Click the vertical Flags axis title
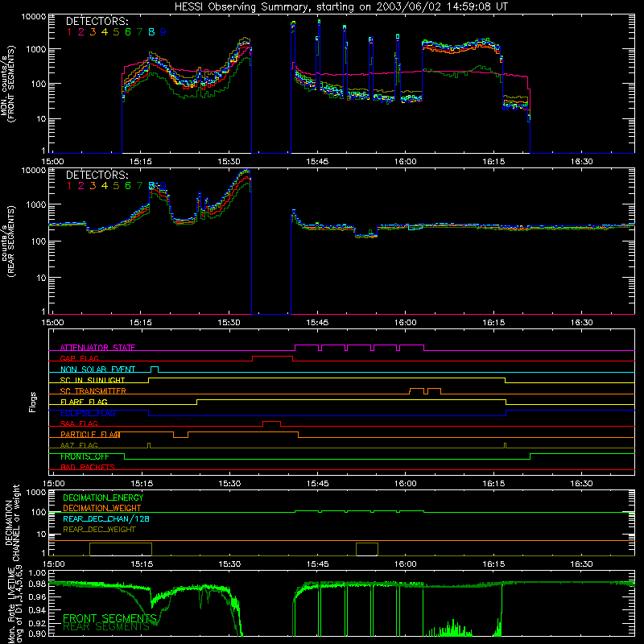Screen dimensions: 644x644 [33, 402]
